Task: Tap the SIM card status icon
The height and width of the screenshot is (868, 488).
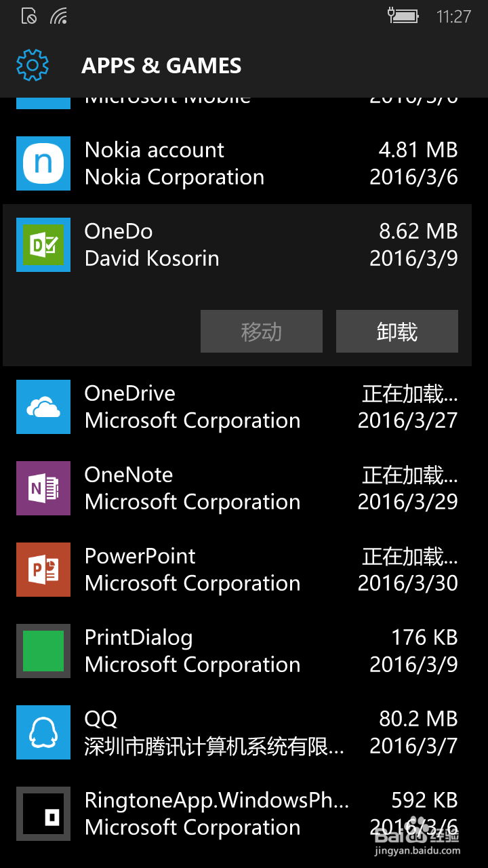Action: [28, 16]
